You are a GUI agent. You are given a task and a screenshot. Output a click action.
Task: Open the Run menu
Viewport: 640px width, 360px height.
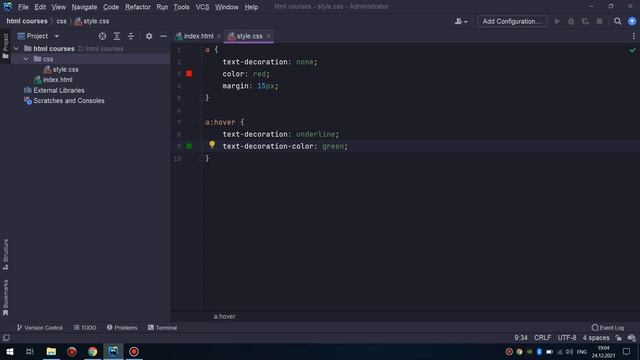coord(162,7)
